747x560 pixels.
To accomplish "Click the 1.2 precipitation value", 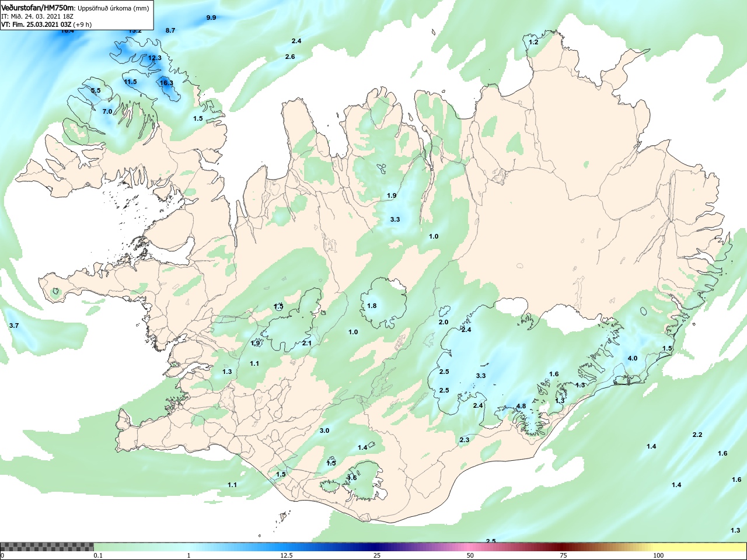I will pos(533,42).
